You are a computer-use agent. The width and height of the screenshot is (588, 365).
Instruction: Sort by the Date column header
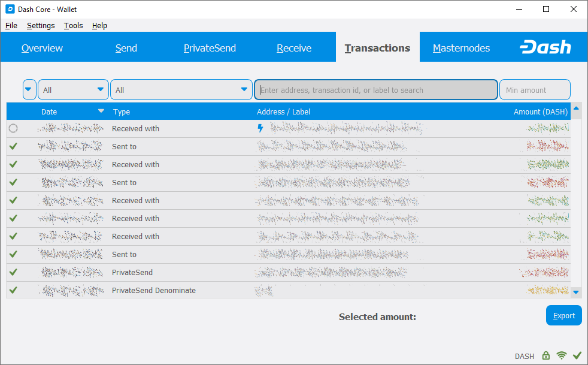pyautogui.click(x=71, y=111)
